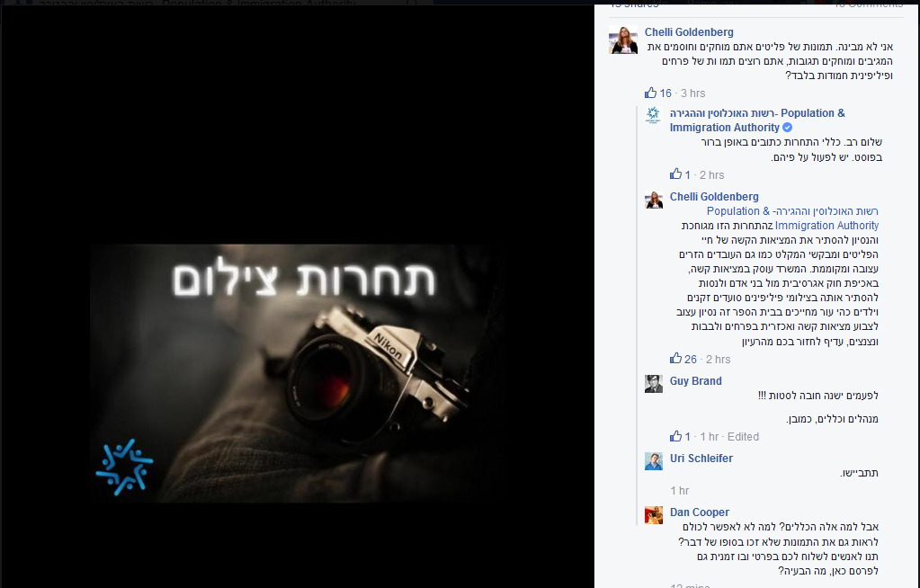Image resolution: width=920 pixels, height=588 pixels.
Task: Like the Authority's reply showing 1 like
Action: 676,174
